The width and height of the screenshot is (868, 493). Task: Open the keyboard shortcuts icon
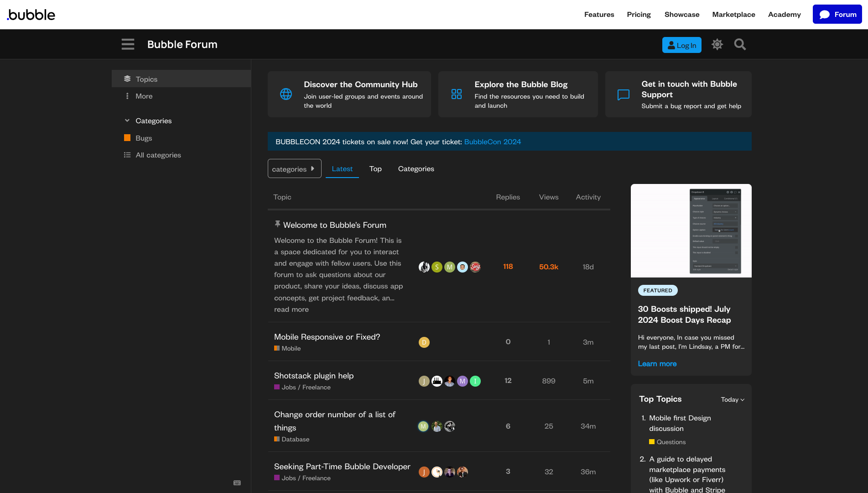pyautogui.click(x=237, y=483)
